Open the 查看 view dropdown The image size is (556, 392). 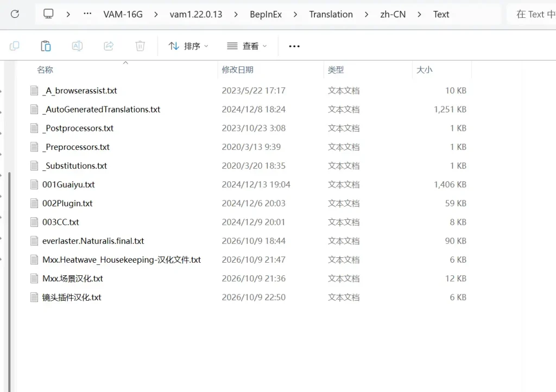(247, 46)
